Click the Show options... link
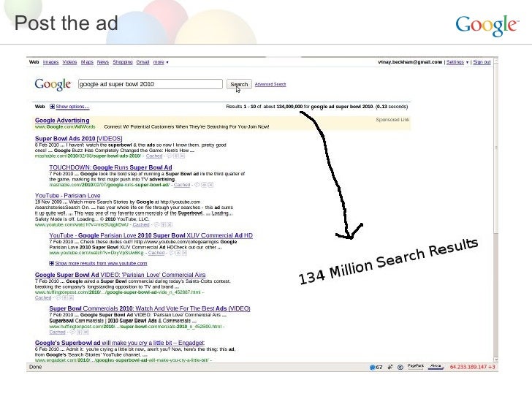 point(72,107)
